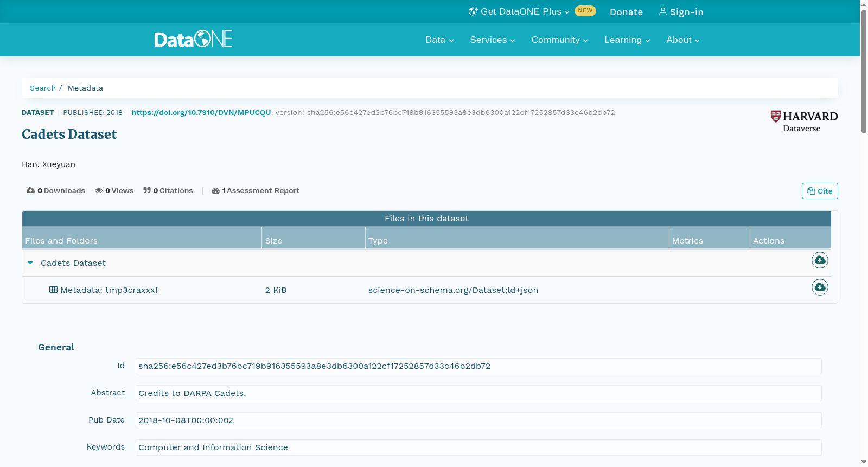The image size is (868, 467).
Task: Click the Cadets Dataset title heading
Action: [x=69, y=135]
